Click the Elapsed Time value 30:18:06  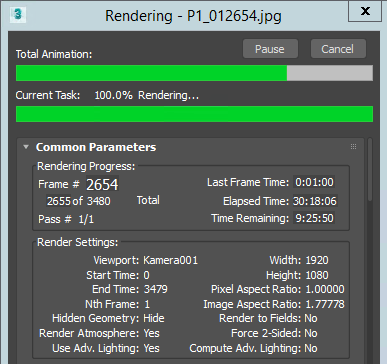tap(315, 201)
